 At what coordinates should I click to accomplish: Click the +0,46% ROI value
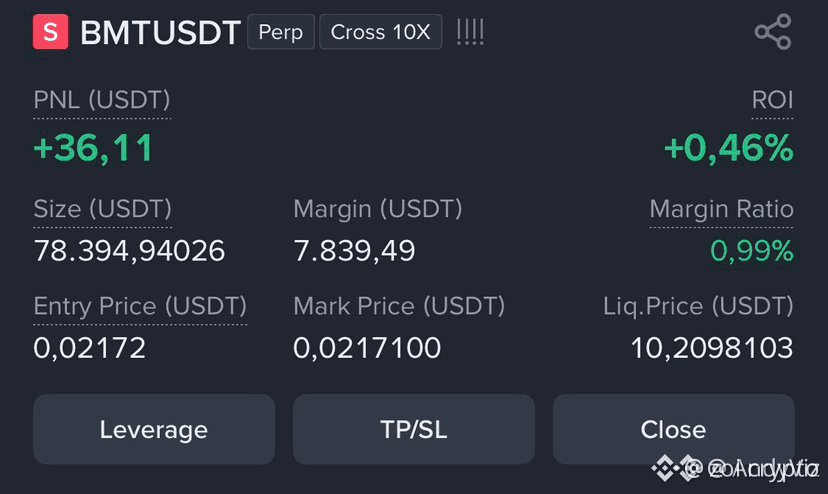tap(729, 147)
